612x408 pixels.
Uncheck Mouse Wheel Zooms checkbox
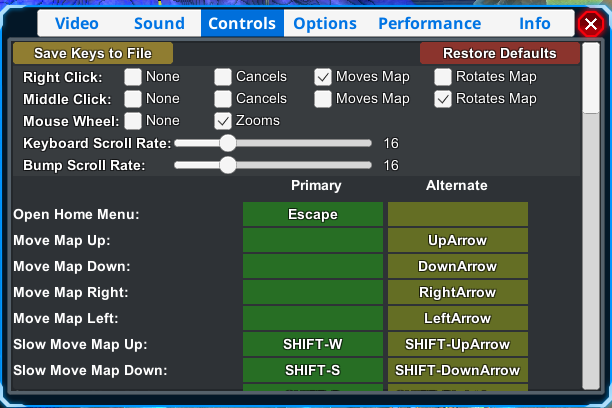click(x=223, y=120)
